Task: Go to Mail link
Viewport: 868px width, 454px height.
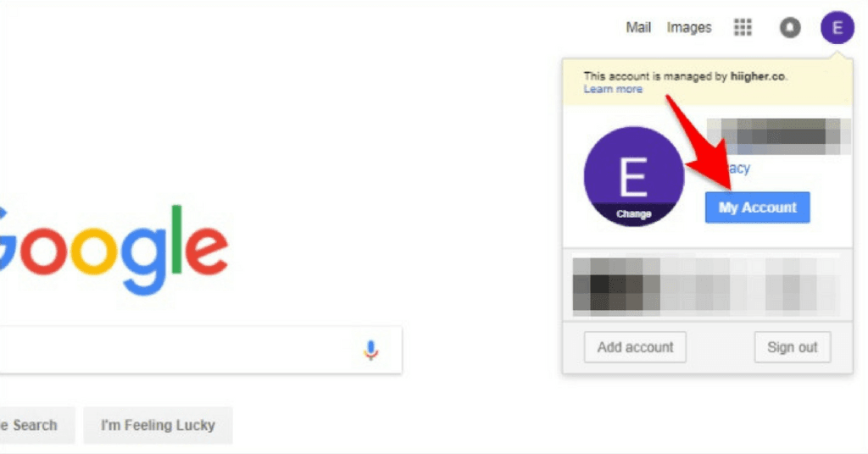Action: click(x=638, y=28)
